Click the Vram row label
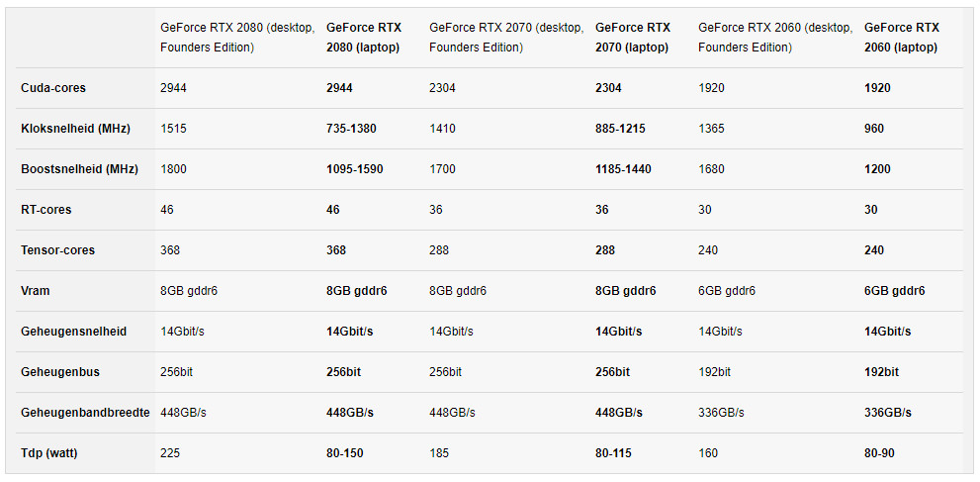 coord(35,291)
